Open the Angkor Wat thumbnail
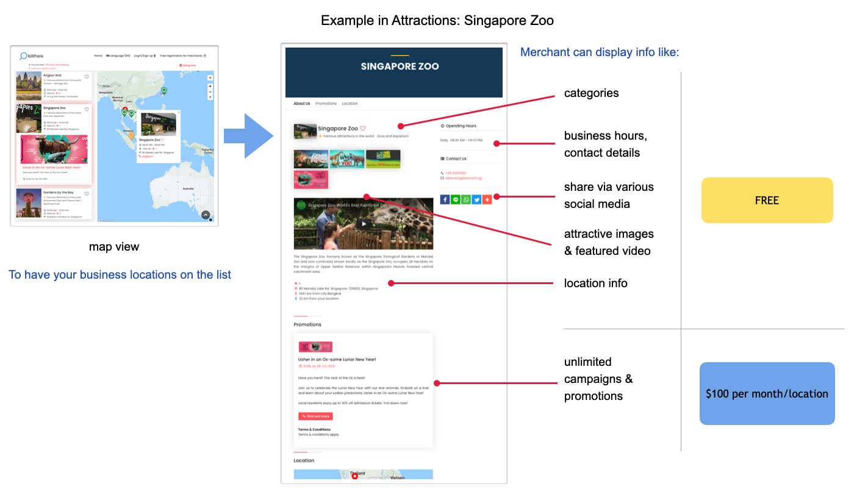 (x=28, y=86)
